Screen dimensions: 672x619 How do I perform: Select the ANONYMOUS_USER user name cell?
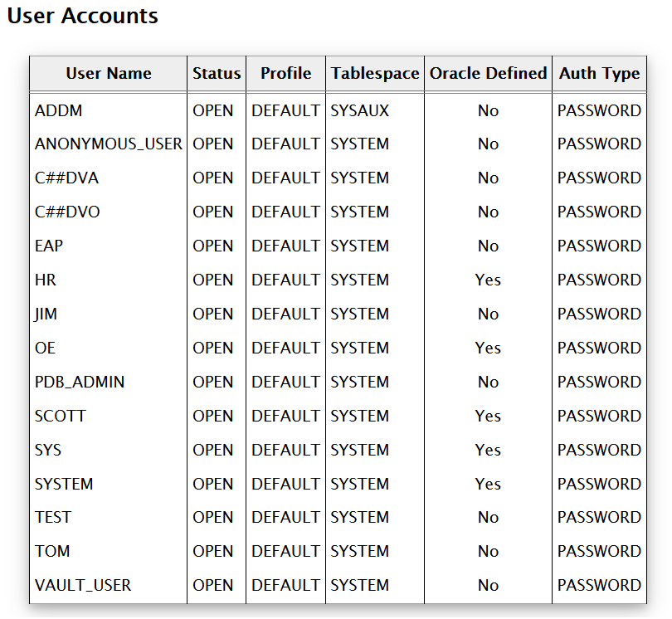click(109, 144)
